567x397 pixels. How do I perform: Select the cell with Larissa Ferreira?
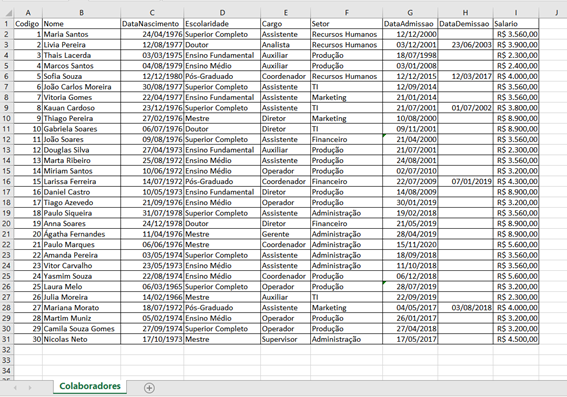81,182
